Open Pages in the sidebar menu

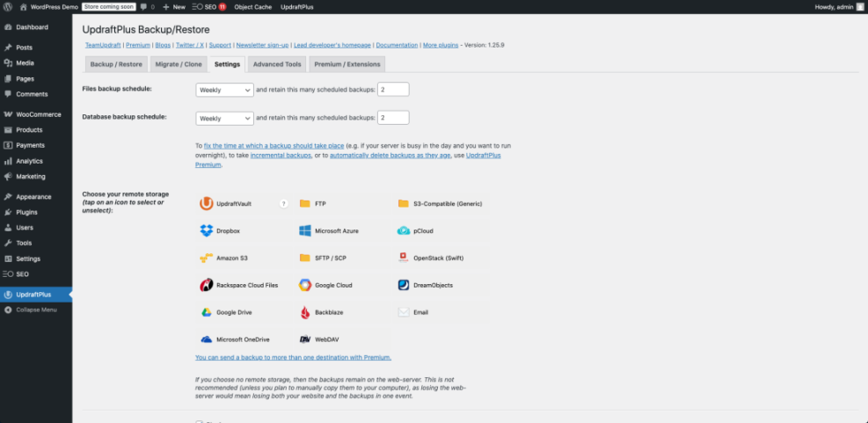[36, 78]
